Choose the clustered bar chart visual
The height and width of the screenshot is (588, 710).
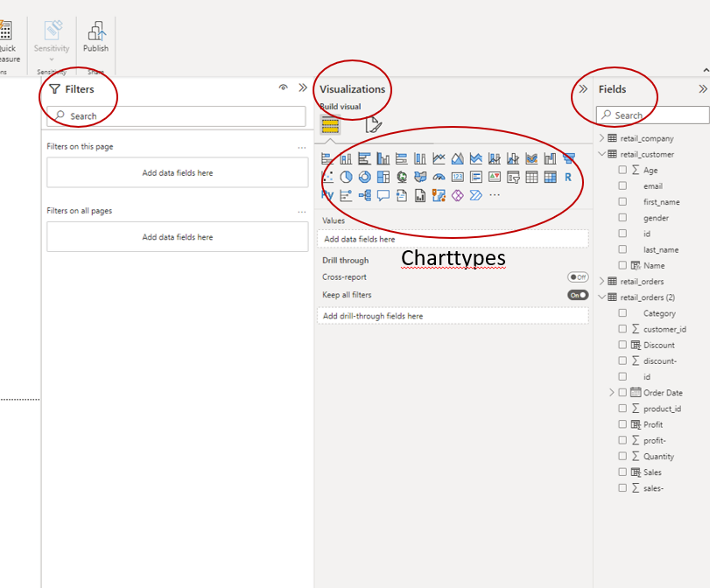pos(364,158)
